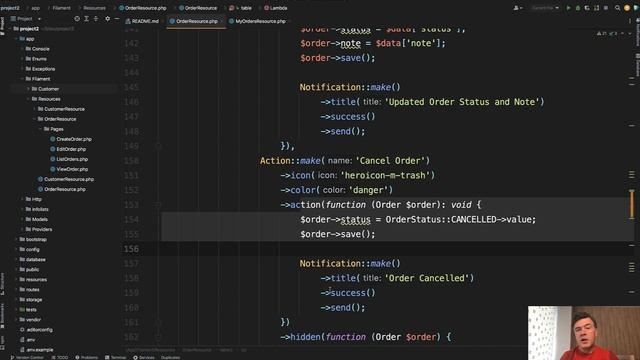
Task: Open the run configuration dropdown
Action: pyautogui.click(x=544, y=8)
